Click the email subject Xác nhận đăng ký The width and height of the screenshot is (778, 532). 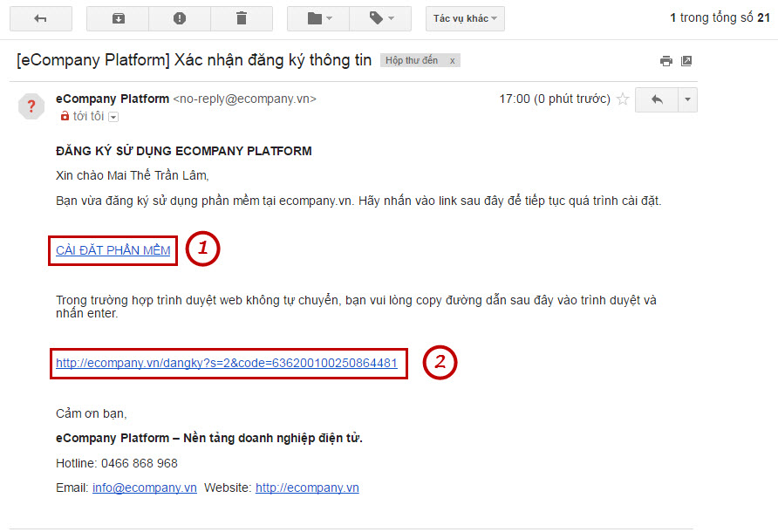click(x=194, y=60)
